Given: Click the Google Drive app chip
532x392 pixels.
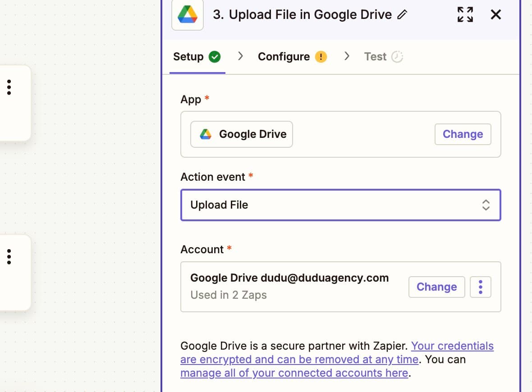Looking at the screenshot, I should pos(242,134).
